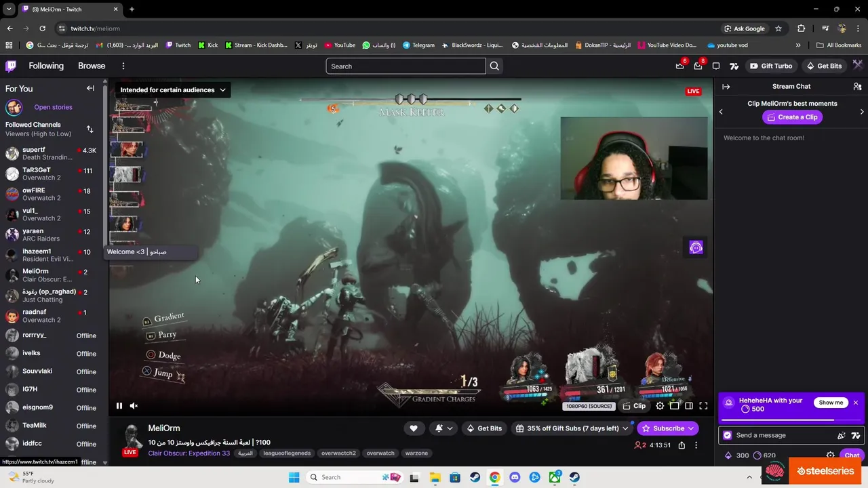Send the message with Chat button
This screenshot has height=488, width=868.
tap(852, 455)
